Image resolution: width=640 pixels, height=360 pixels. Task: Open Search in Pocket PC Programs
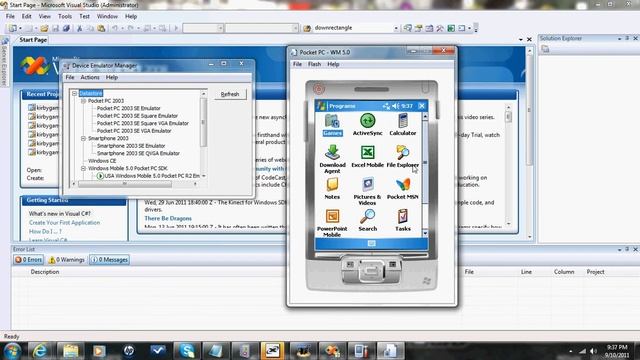tap(367, 220)
